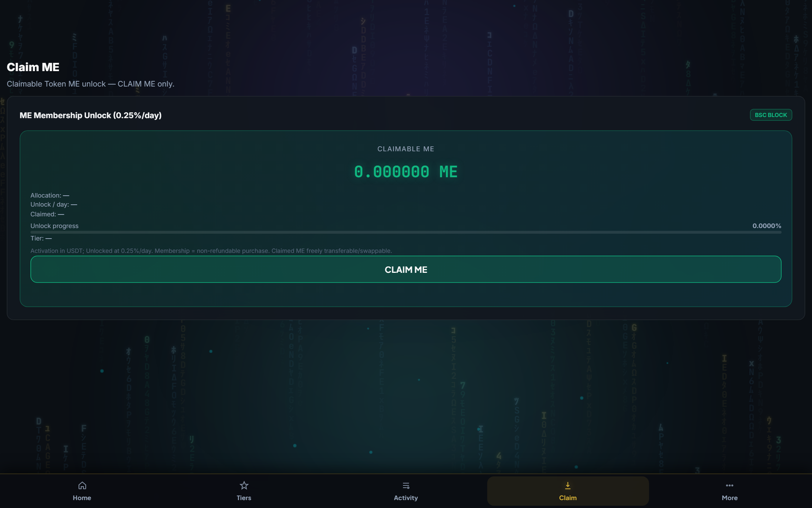Select the Claim tab label
This screenshot has width=812, height=508.
click(x=567, y=498)
